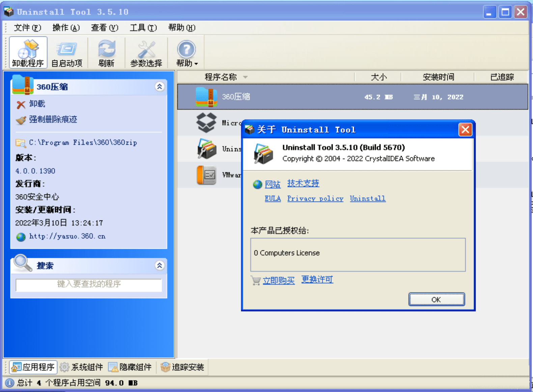The height and width of the screenshot is (392, 533).
Task: Click the OK button in About dialog
Action: (x=437, y=299)
